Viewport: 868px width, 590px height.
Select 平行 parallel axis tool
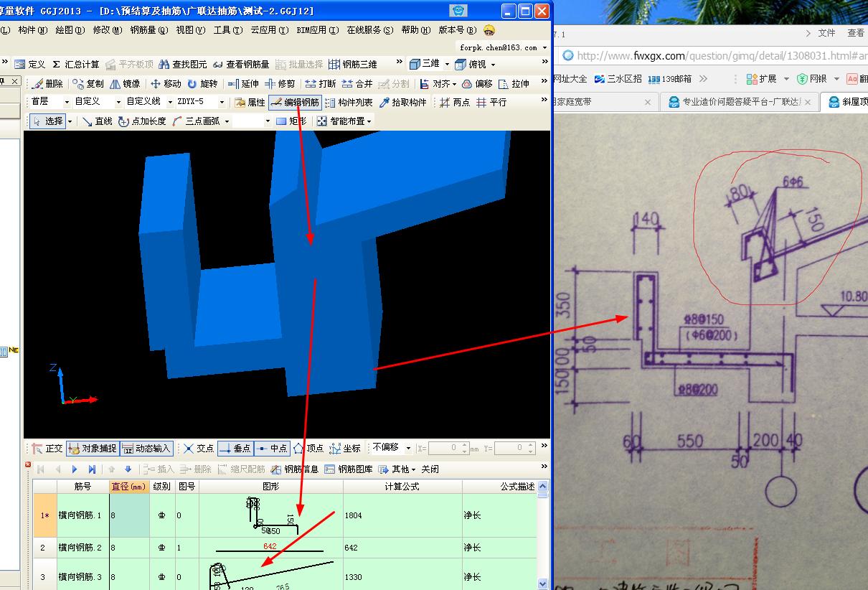point(492,103)
